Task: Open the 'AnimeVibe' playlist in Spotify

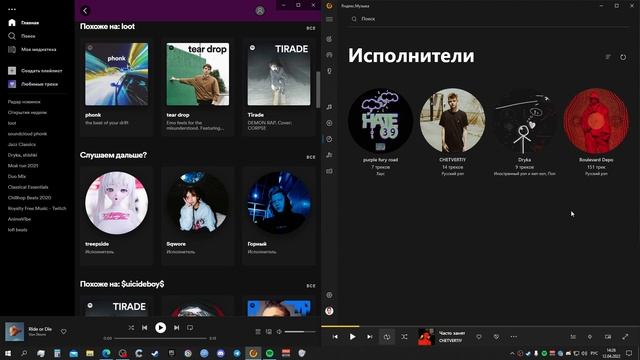Action: (x=19, y=219)
